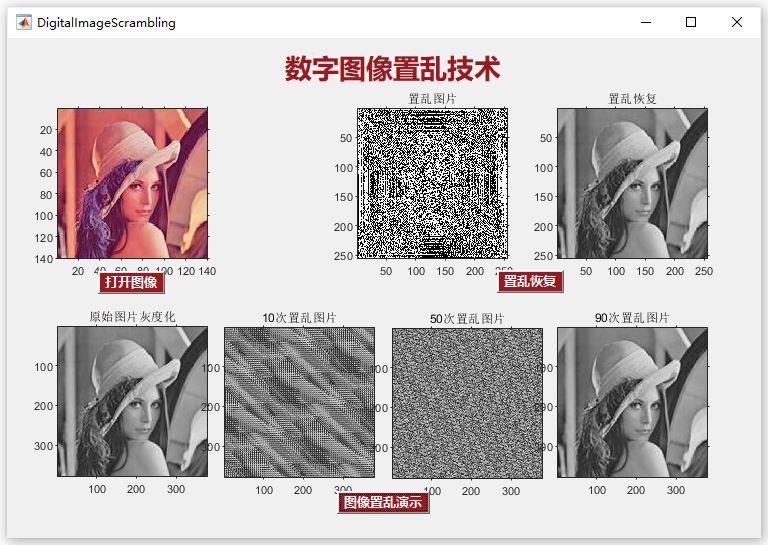768x545 pixels.
Task: Click the 90次置乱图片 title
Action: click(632, 318)
